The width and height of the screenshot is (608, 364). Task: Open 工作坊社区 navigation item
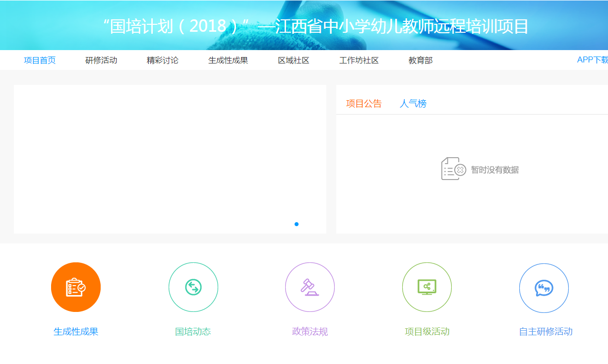[359, 61]
